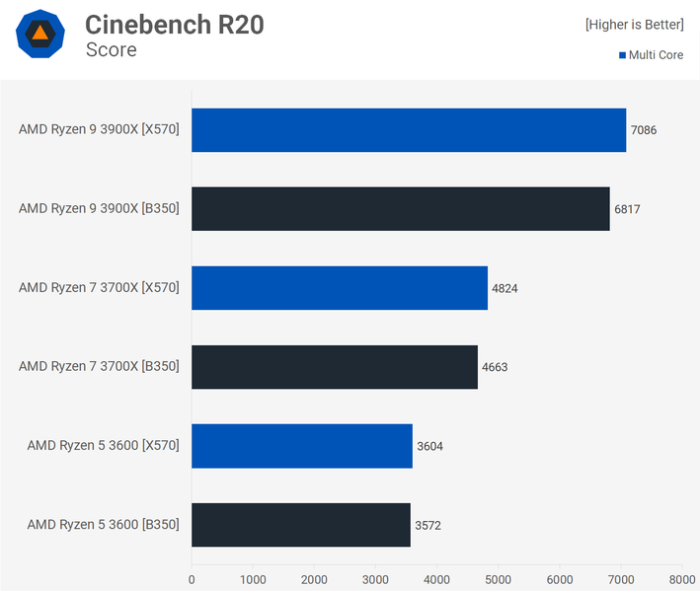Click the blue polygon logo with orange triangle

point(40,35)
